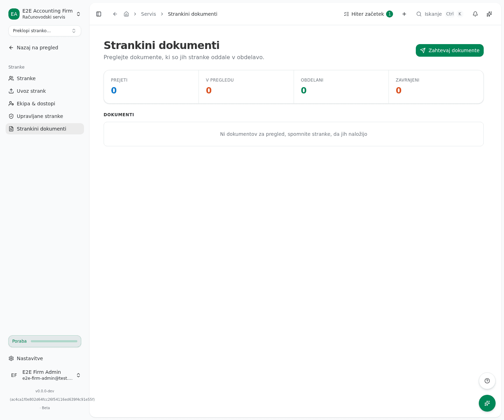Toggle the sidebar panel icon
504x420 pixels.
click(x=99, y=14)
